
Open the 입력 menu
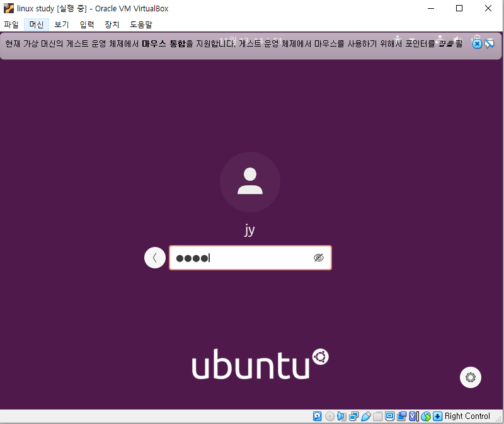click(87, 25)
